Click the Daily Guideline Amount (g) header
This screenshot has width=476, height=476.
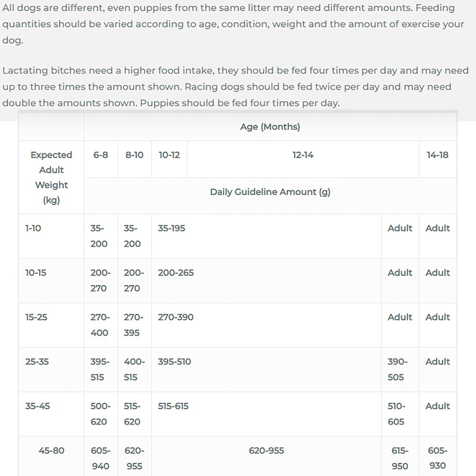tap(270, 192)
